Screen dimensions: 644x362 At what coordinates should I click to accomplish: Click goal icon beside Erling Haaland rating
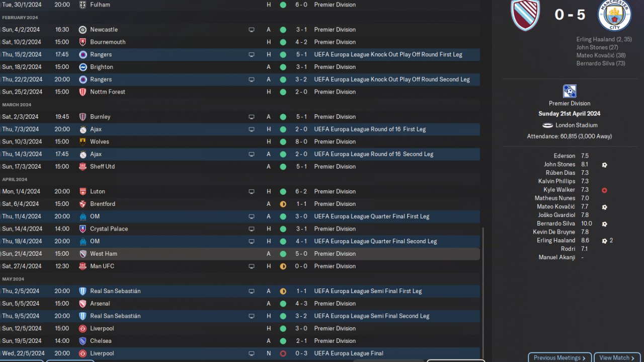[604, 241]
